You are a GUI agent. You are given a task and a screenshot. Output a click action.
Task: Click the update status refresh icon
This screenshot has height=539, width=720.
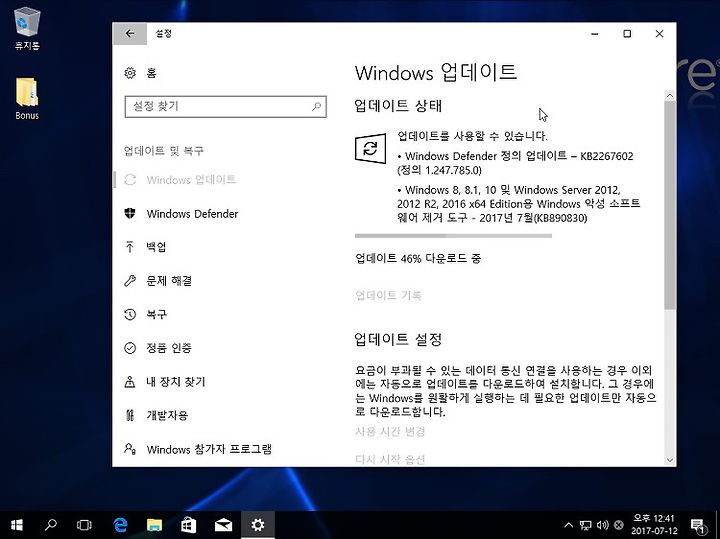(371, 148)
